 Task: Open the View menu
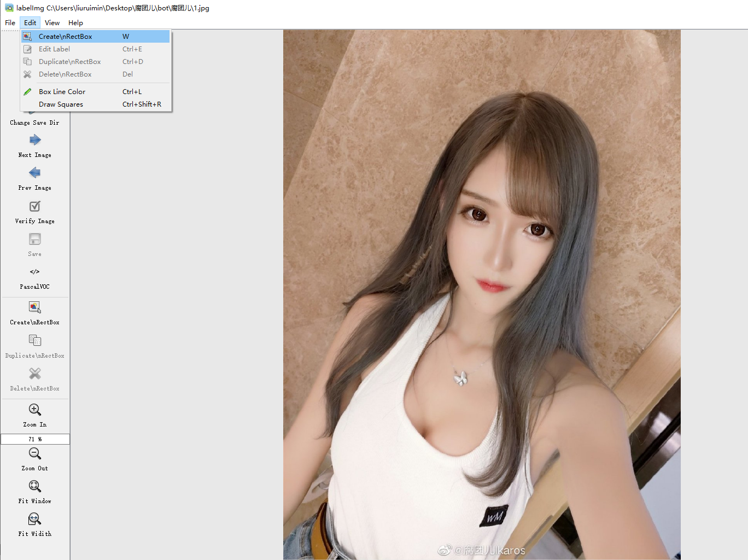[x=52, y=23]
